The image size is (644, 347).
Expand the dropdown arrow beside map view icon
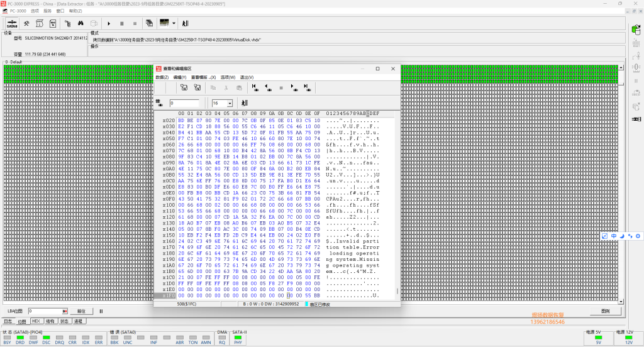174,23
